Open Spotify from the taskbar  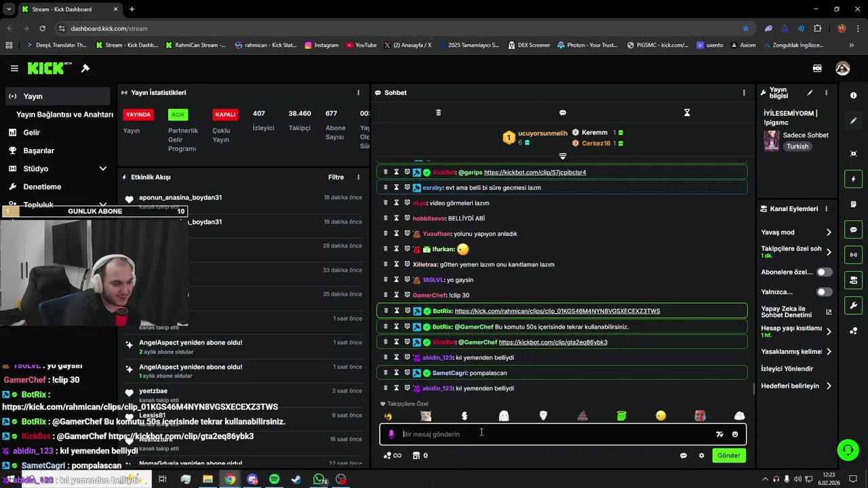(x=274, y=479)
